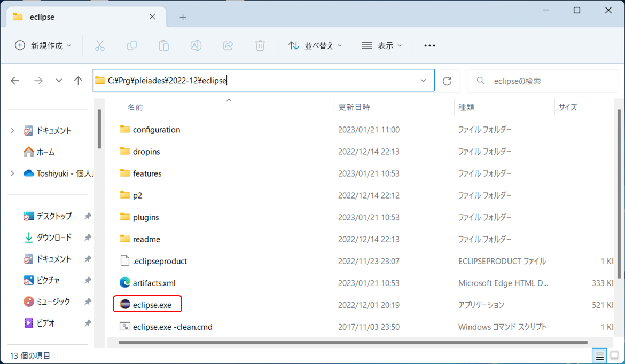
Task: Switch to details view icon in status bar
Action: (x=599, y=355)
